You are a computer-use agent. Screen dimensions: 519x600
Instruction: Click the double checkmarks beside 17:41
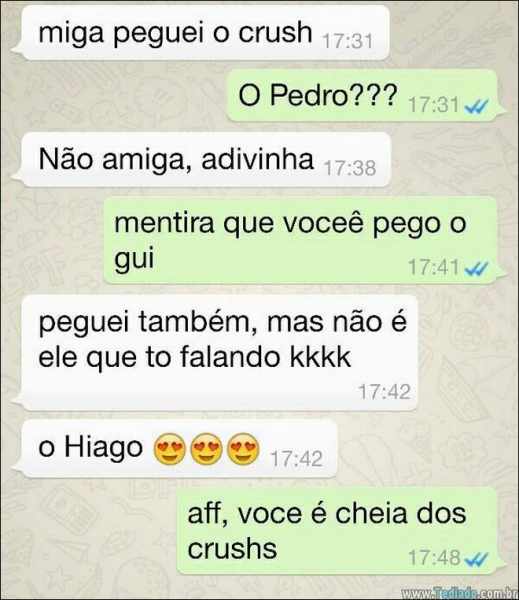tap(476, 269)
